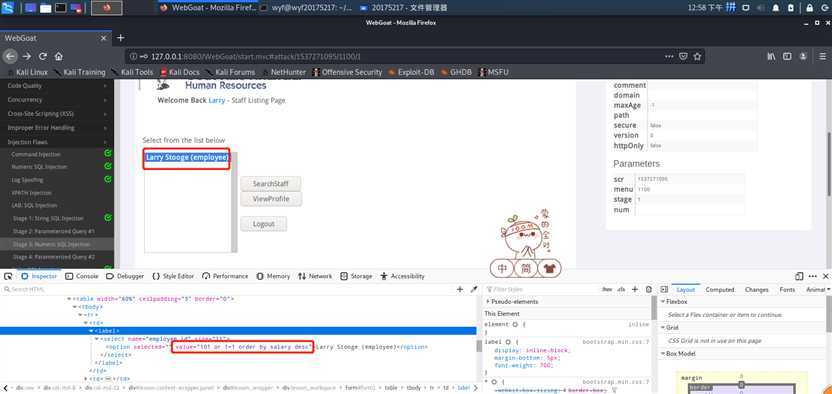The height and width of the screenshot is (394, 832).
Task: Switch to the Computed sidebar tab
Action: click(x=720, y=290)
